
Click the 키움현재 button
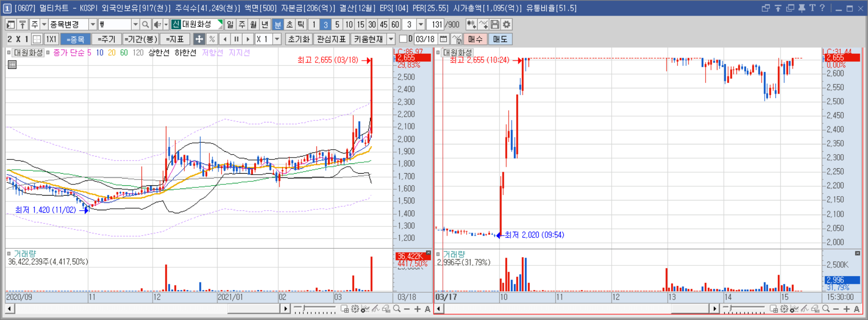369,39
